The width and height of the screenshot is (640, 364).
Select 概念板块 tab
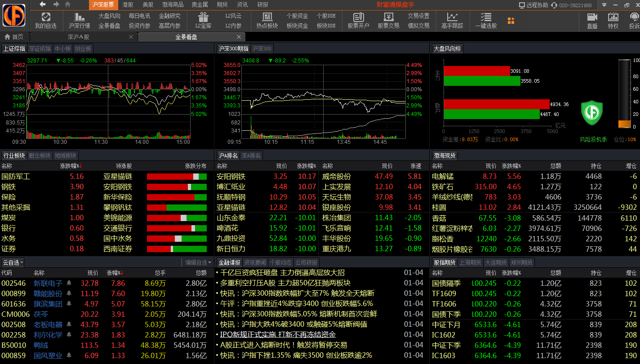click(40, 155)
